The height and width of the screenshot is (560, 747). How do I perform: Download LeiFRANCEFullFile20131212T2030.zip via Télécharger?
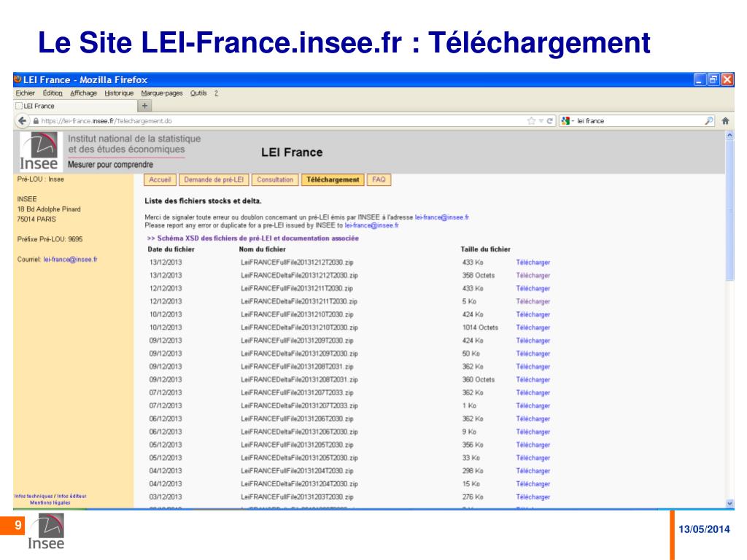533,262
